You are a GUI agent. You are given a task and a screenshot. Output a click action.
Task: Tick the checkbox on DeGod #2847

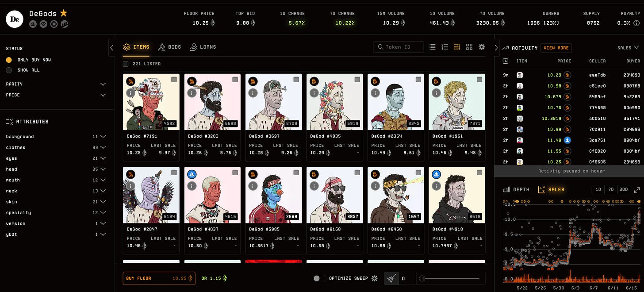(x=174, y=172)
